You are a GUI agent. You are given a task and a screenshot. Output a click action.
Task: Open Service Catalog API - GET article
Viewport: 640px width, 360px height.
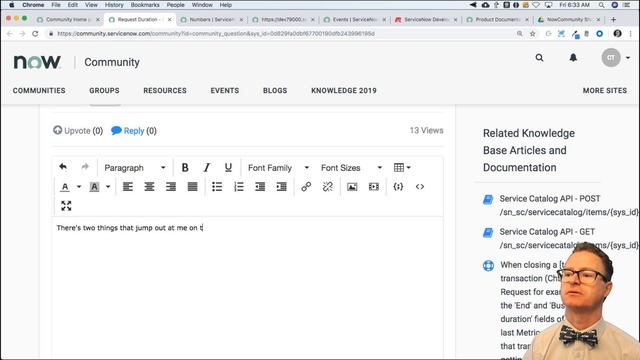click(569, 238)
